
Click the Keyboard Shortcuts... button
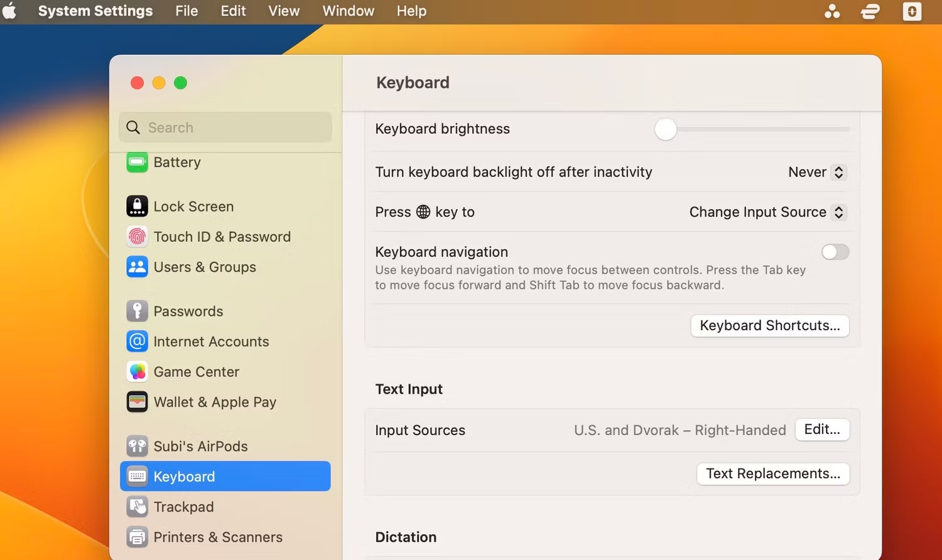[x=770, y=325]
